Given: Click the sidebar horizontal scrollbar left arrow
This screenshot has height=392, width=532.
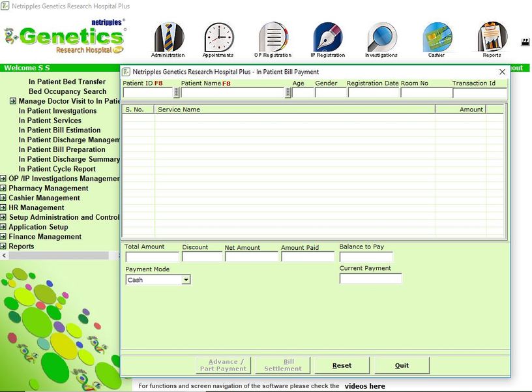Looking at the screenshot, I should click(x=4, y=255).
